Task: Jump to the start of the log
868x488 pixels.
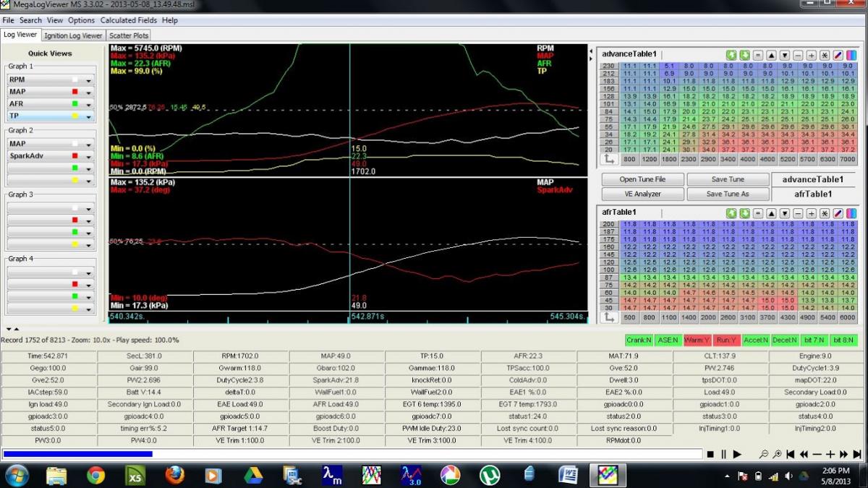Action: 791,454
